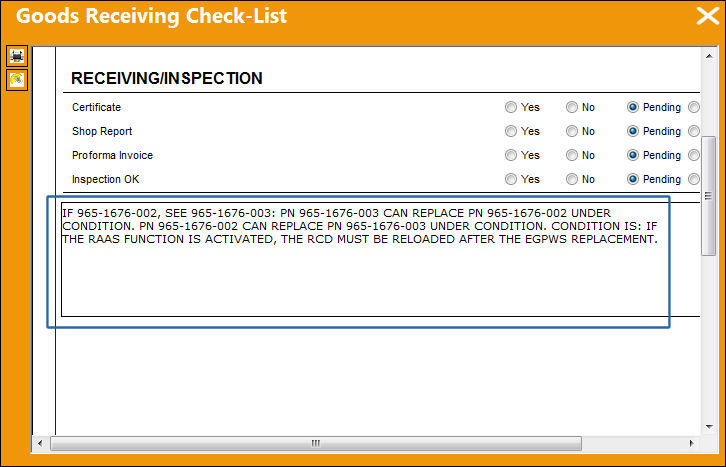Click the horizontal scrollbar left arrow

40,443
